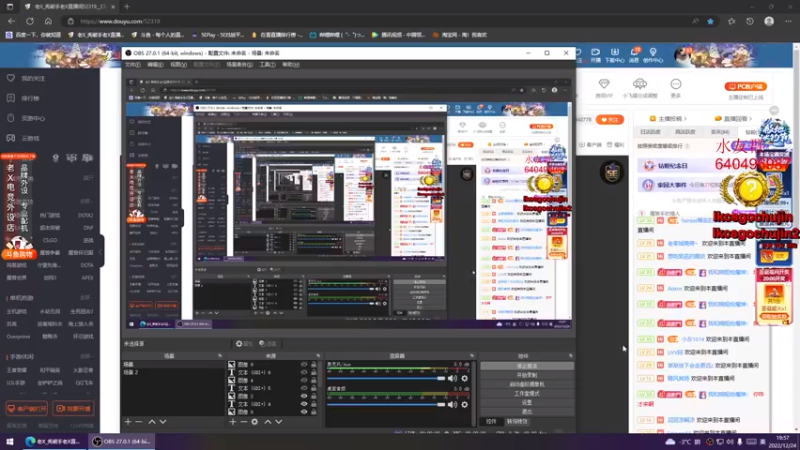Open the 文件(F) menu in OBS

point(133,65)
